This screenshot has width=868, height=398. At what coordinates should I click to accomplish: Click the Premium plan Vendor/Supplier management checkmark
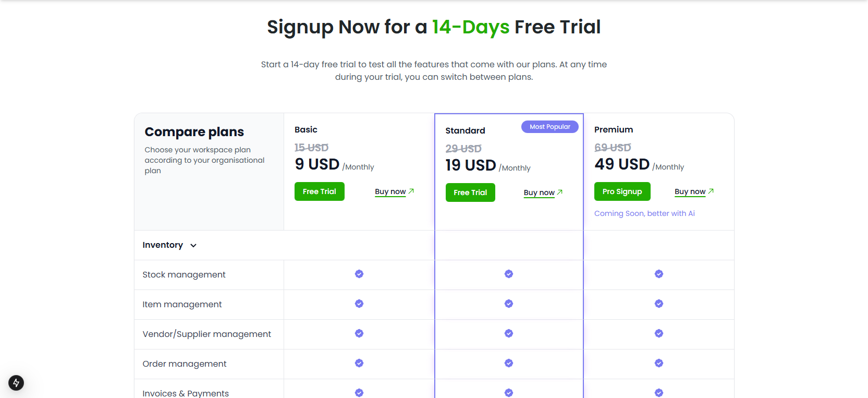(x=659, y=333)
